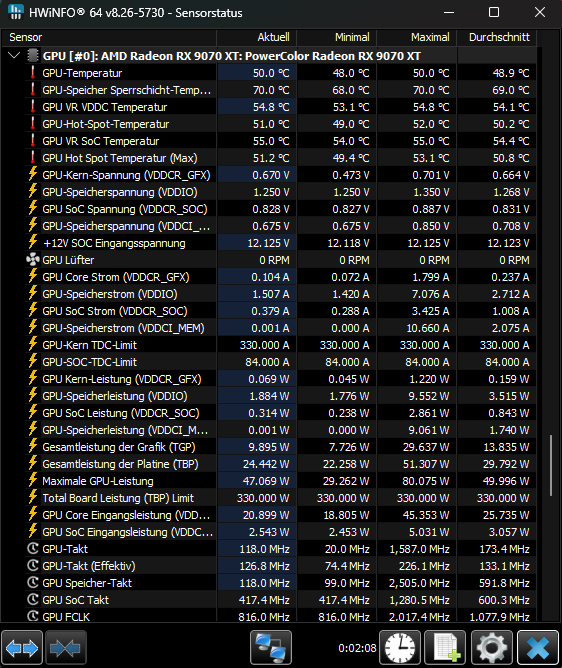The width and height of the screenshot is (562, 668).
Task: Close the window via title bar X
Action: point(540,12)
